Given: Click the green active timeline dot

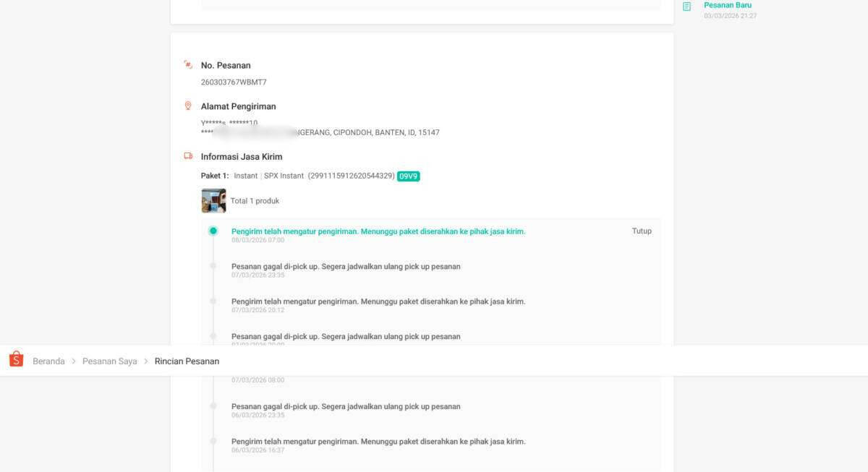Looking at the screenshot, I should 213,231.
